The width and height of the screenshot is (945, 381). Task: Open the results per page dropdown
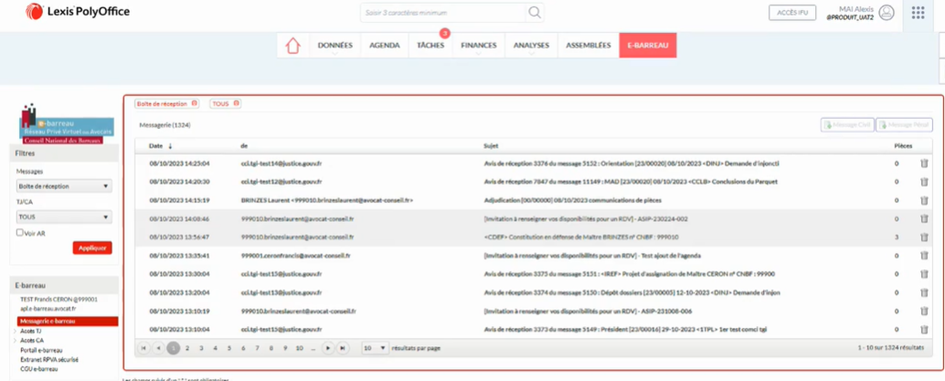click(x=375, y=348)
